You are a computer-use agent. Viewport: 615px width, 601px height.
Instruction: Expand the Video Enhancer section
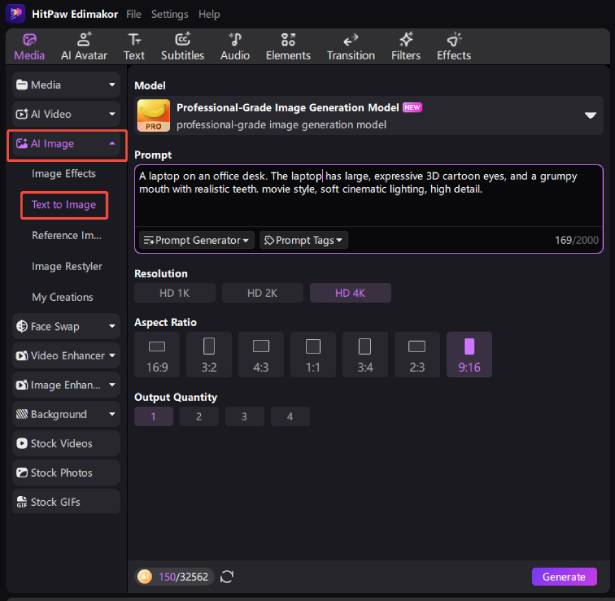click(66, 355)
